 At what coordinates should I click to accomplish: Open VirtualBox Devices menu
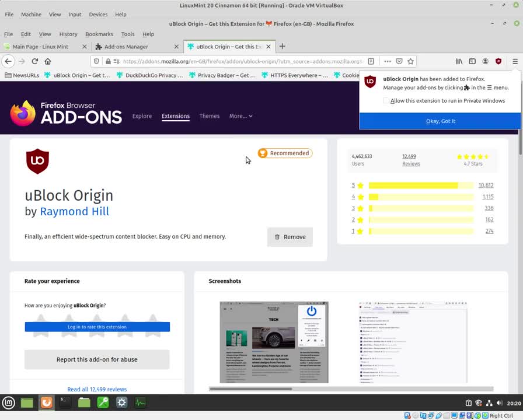coord(98,15)
